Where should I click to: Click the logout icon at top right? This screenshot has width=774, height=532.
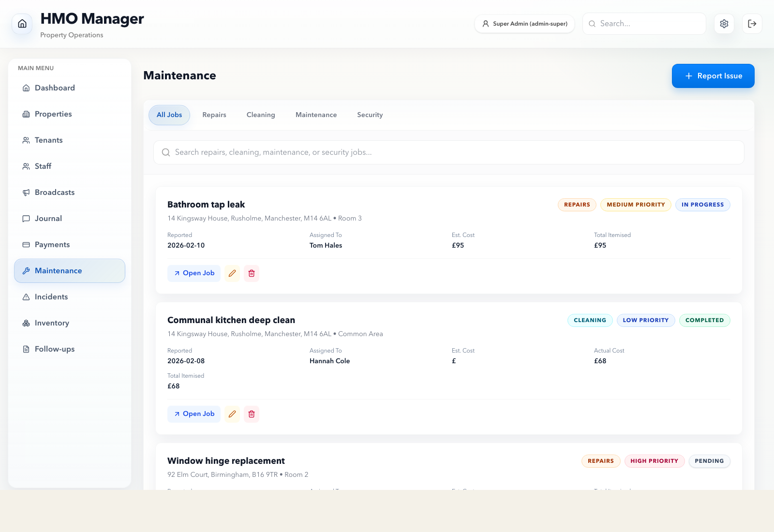[752, 23]
